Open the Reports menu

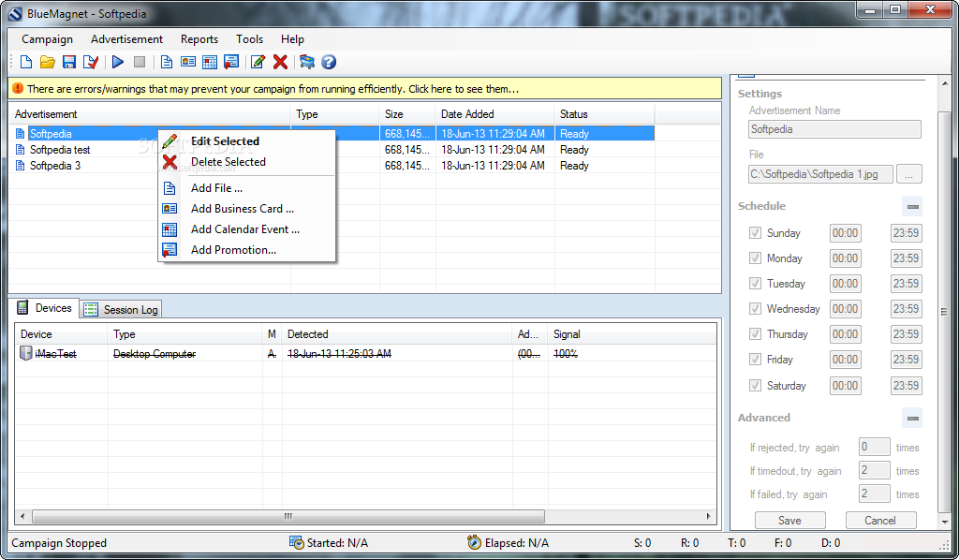coord(199,39)
